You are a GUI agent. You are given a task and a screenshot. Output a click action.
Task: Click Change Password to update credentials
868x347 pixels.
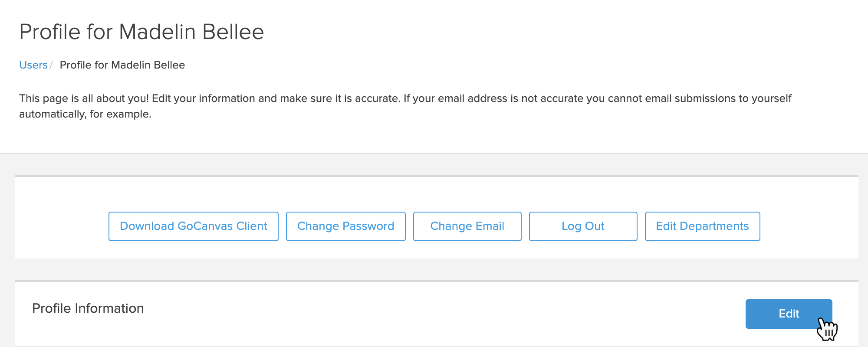point(345,226)
